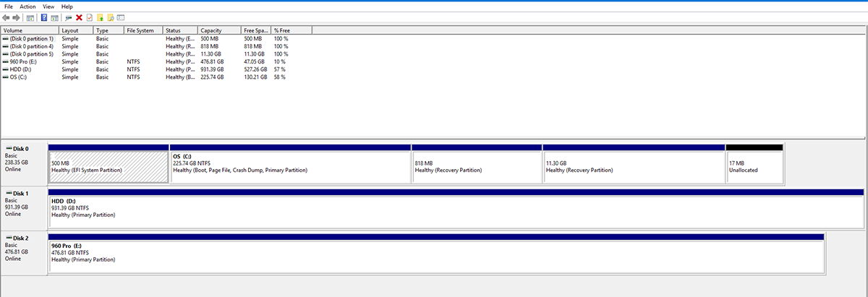Screen dimensions: 868x297
Task: Select the 11.30 GB Recovery Partition block
Action: pyautogui.click(x=634, y=164)
